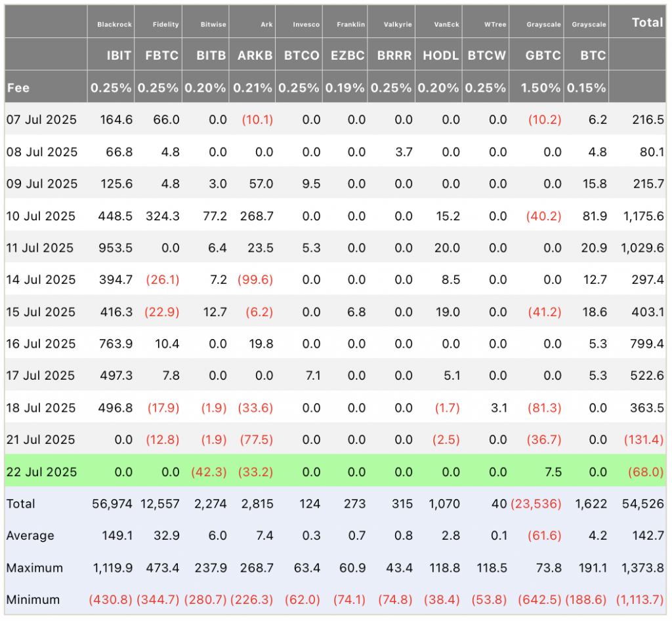Select the (68.0) total on 22 Jul

[646, 472]
